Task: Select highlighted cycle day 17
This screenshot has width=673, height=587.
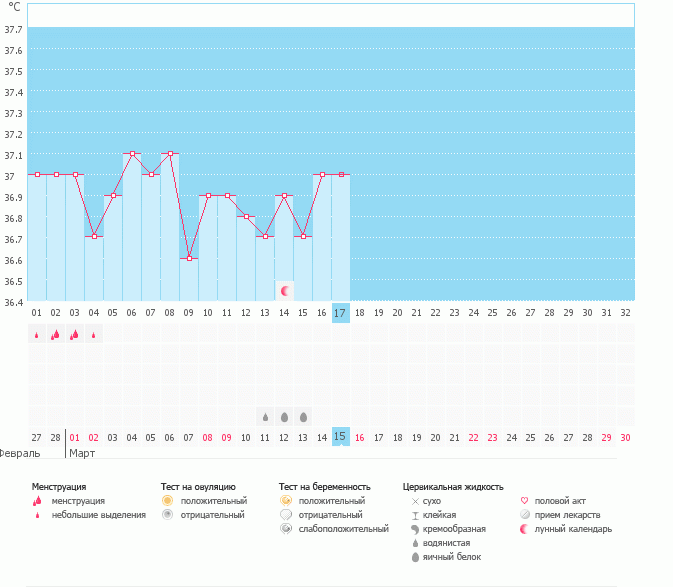Action: (341, 313)
